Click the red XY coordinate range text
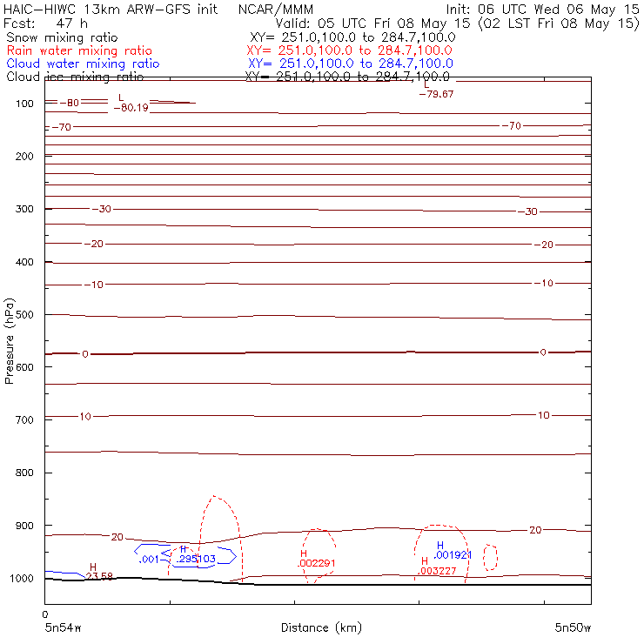644x644 pixels. pos(349,51)
